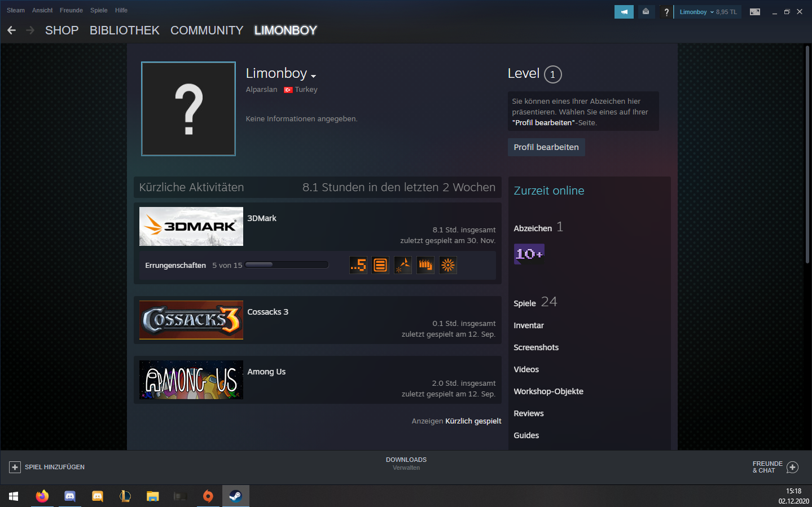Open the Hilfe menu
The height and width of the screenshot is (507, 812).
[x=121, y=10]
